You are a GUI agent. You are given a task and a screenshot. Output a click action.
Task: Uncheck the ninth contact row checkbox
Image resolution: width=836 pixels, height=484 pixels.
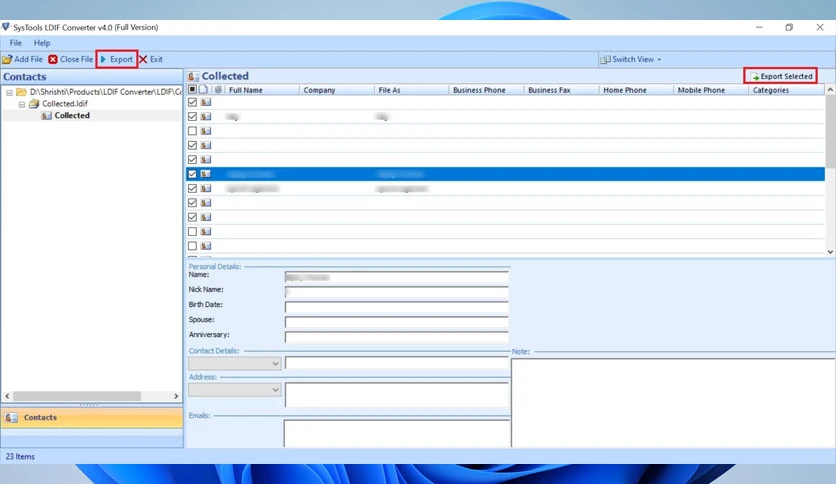(x=192, y=217)
